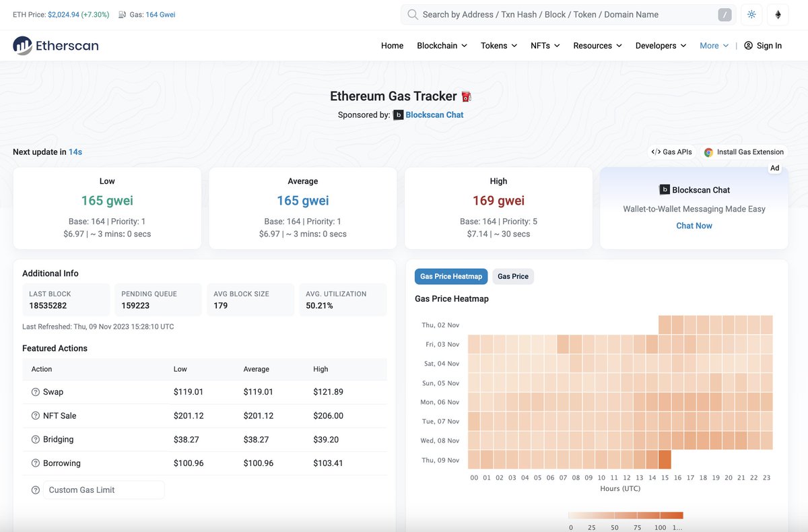Click the Blockscan Chat ad logo

click(x=665, y=190)
